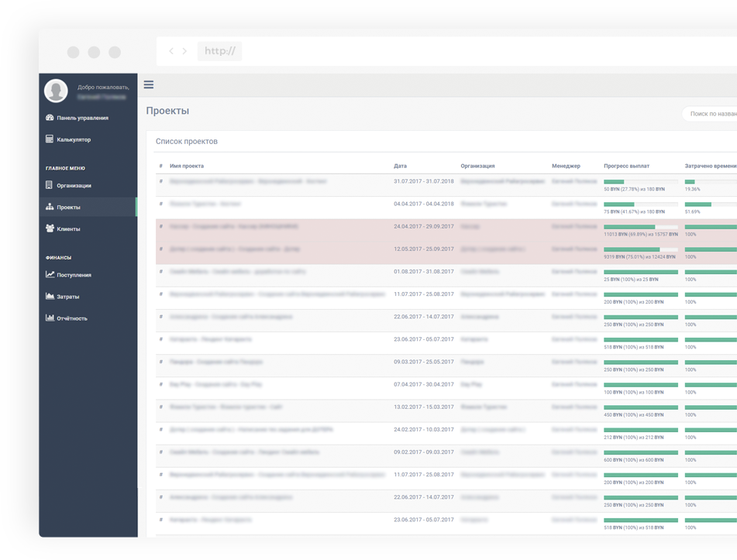This screenshot has height=560, width=737.
Task: Click date 24.02.2017 - 10.03.2017
Action: pos(424,429)
